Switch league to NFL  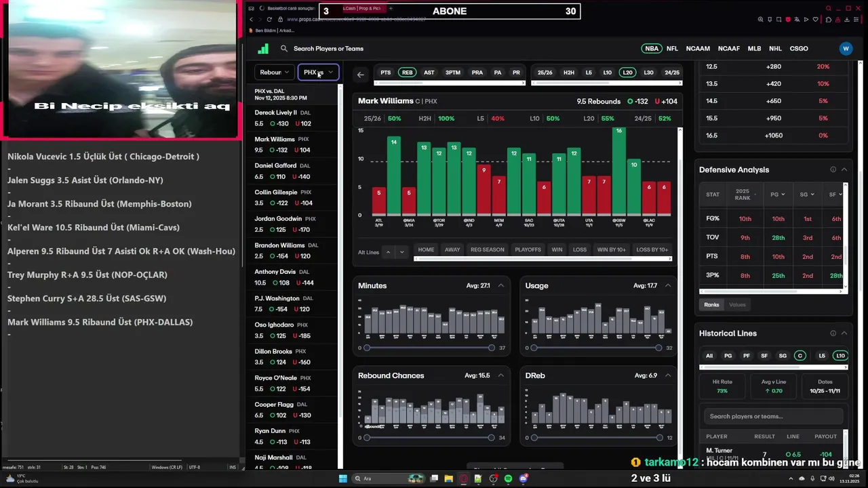click(672, 49)
